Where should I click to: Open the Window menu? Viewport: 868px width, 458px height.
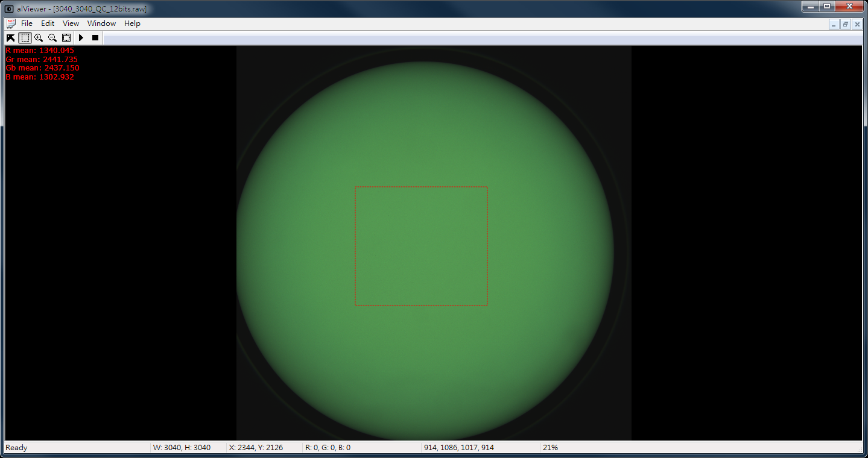coord(101,24)
